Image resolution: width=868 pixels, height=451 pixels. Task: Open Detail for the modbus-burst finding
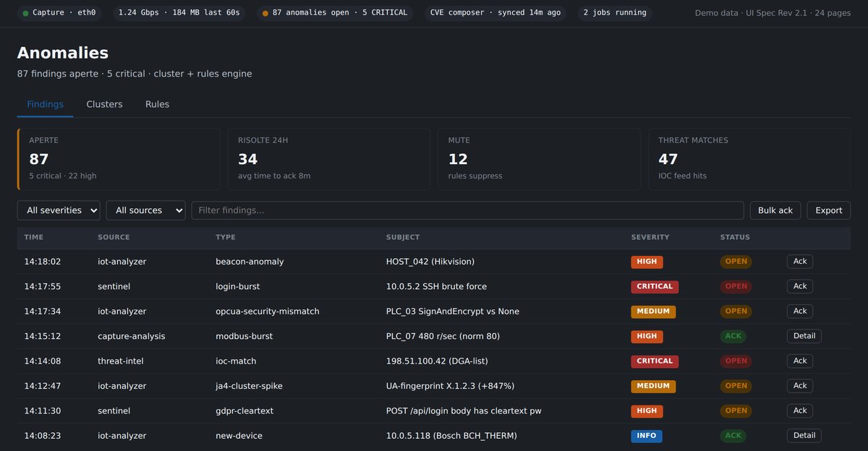coord(804,336)
